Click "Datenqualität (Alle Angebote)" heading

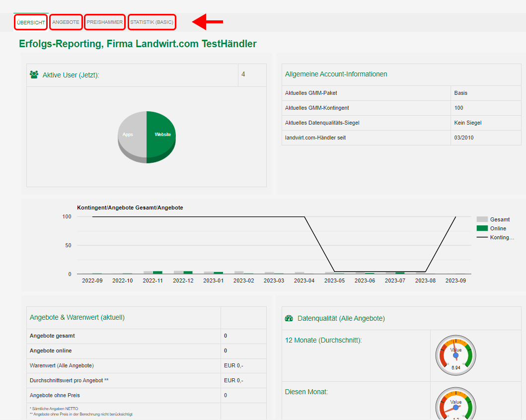[341, 318]
